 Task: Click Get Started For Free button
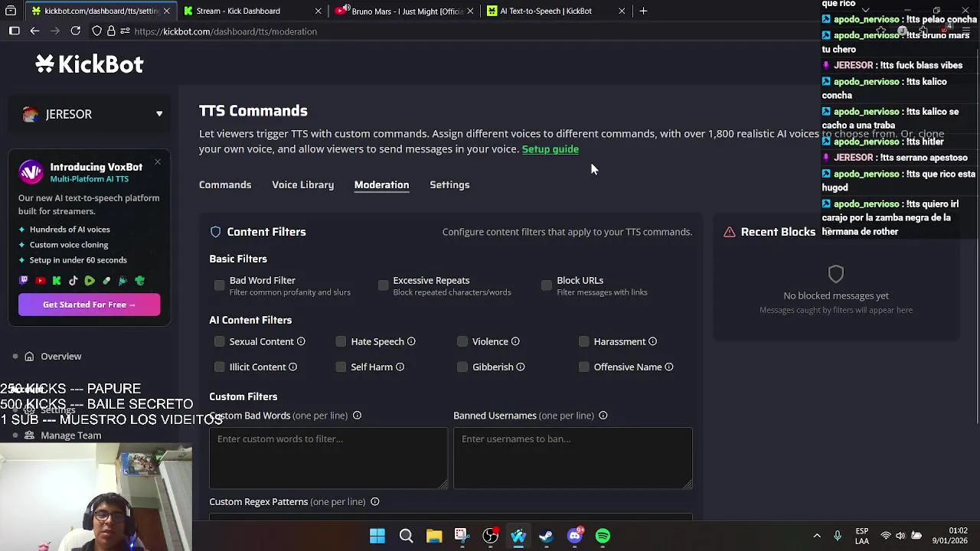89,305
